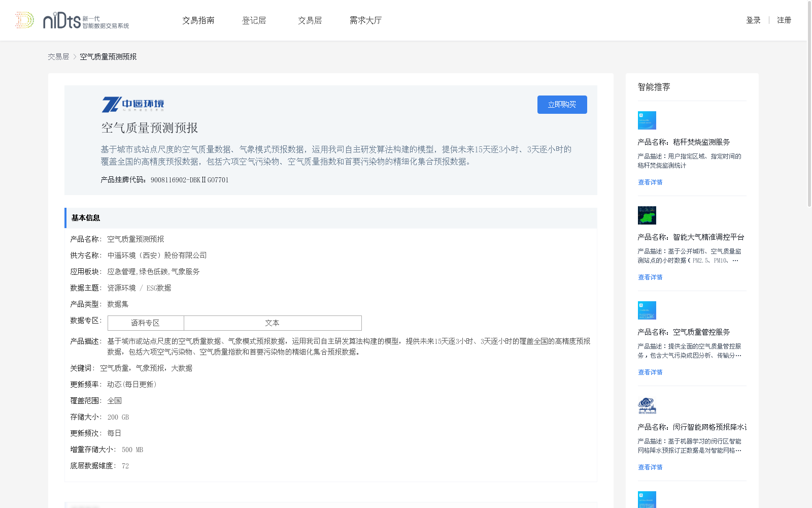
Task: Click the listing code 9008116902-DBKⅡG07701
Action: click(x=190, y=180)
